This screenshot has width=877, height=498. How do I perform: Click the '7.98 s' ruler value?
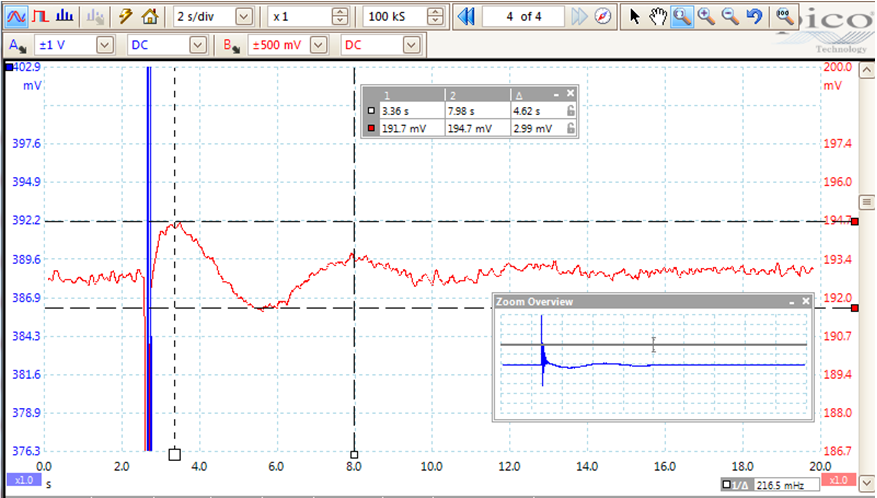[461, 111]
